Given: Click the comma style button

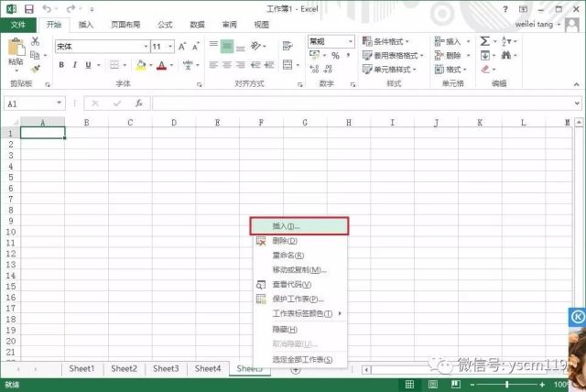Looking at the screenshot, I should (348, 55).
